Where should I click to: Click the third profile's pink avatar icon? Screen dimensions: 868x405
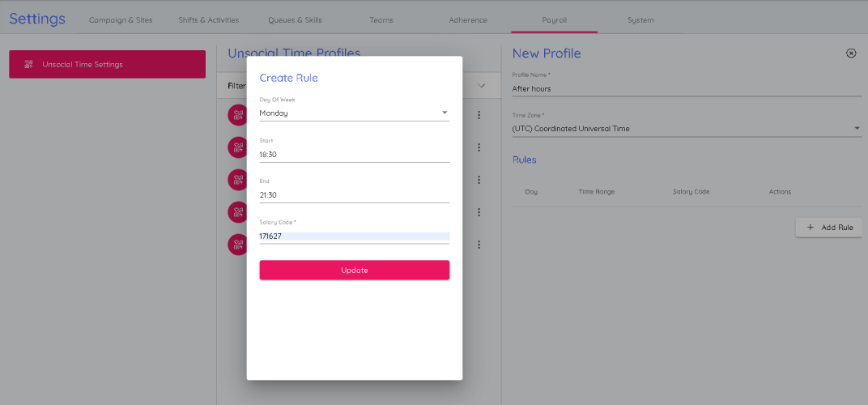tap(237, 180)
